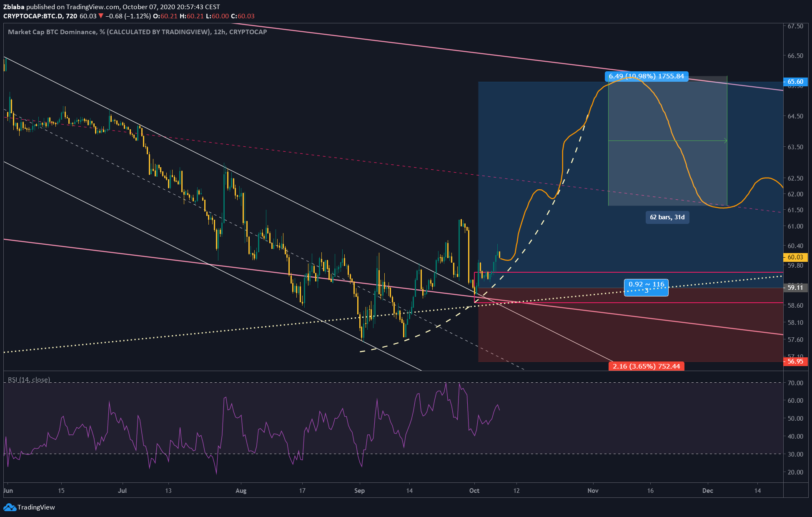
Task: Click the red down-triangle change indicator
Action: point(101,16)
